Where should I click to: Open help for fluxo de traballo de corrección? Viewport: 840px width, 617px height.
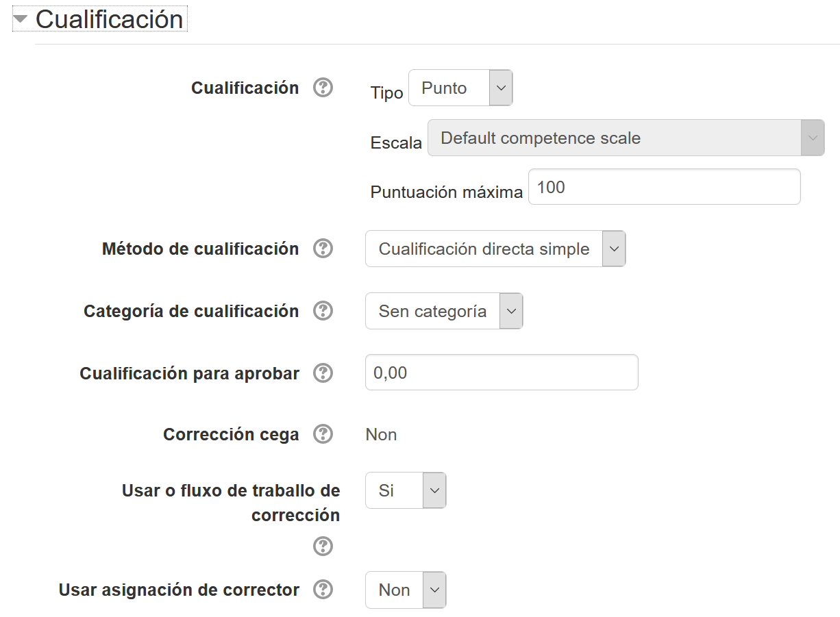click(323, 546)
